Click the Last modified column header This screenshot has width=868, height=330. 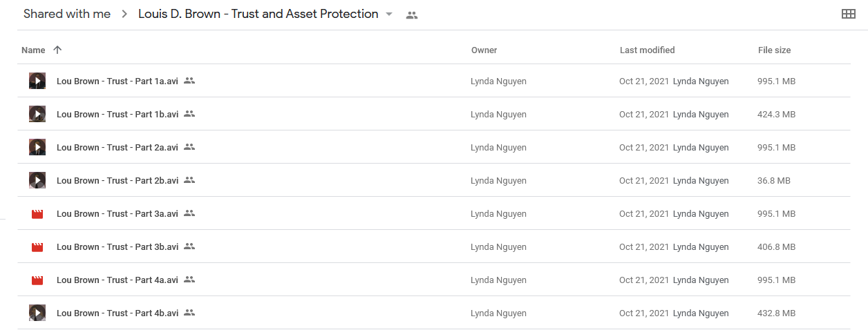click(x=647, y=50)
